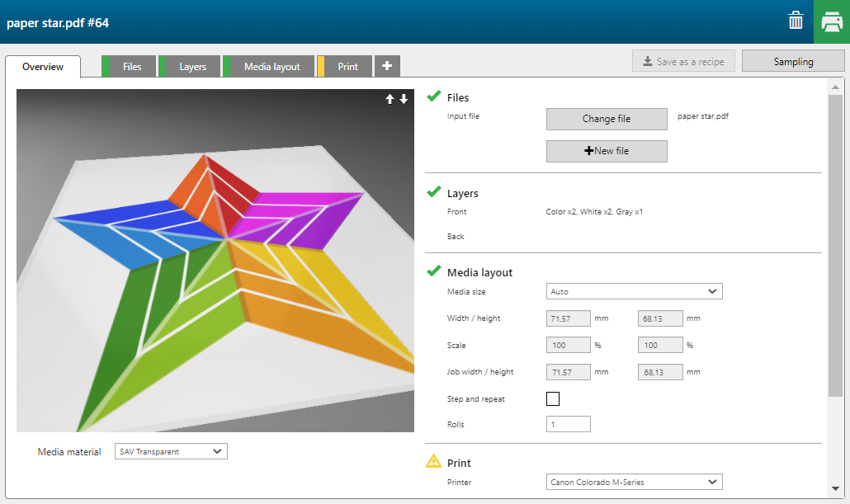Click the Rolls input field
Screen dimensions: 850x504
click(x=568, y=424)
